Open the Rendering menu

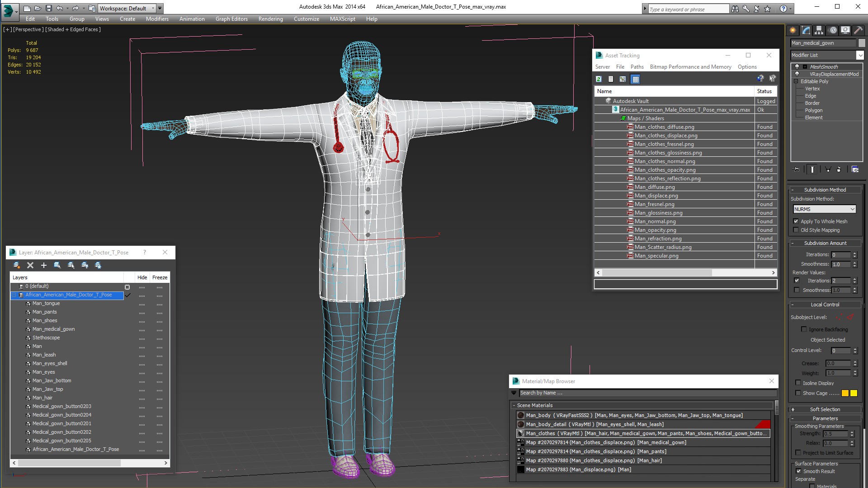[270, 19]
